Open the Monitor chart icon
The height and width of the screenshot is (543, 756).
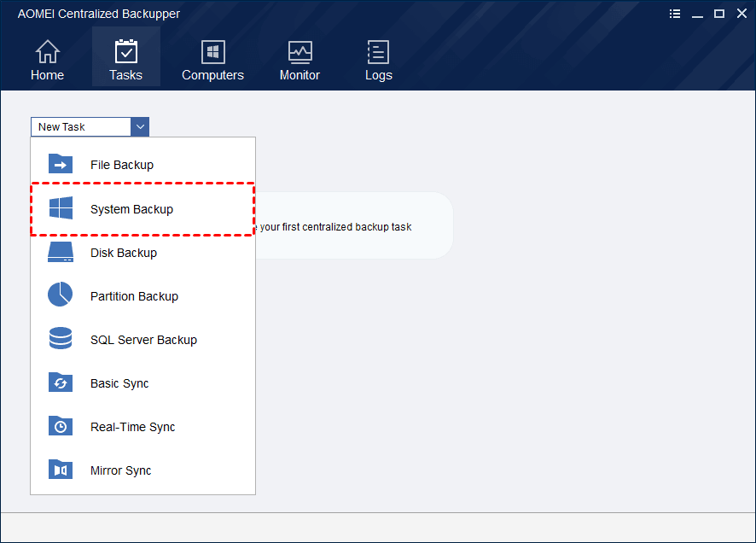pyautogui.click(x=299, y=52)
